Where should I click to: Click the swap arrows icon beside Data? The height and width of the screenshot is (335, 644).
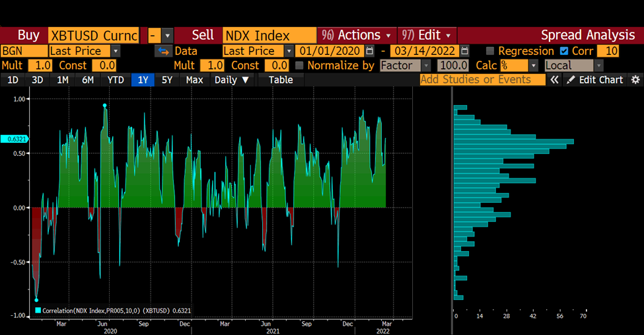[x=162, y=51]
